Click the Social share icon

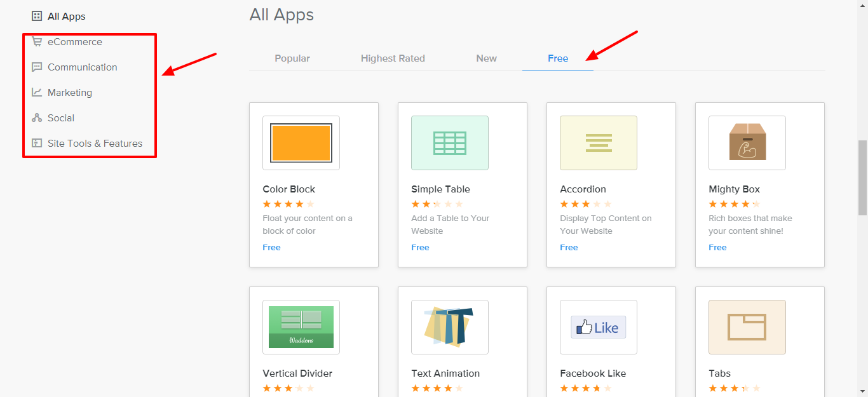[x=37, y=118]
